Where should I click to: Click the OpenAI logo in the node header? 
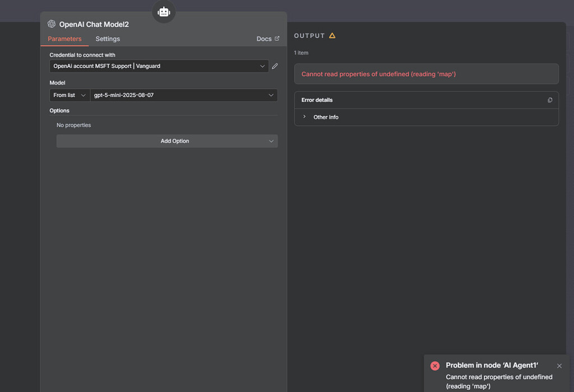[x=52, y=24]
